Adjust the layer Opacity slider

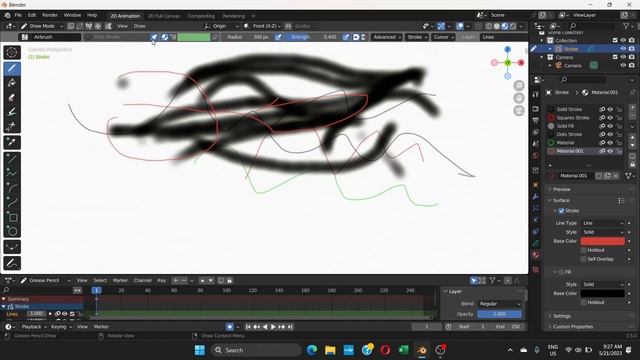tap(500, 314)
